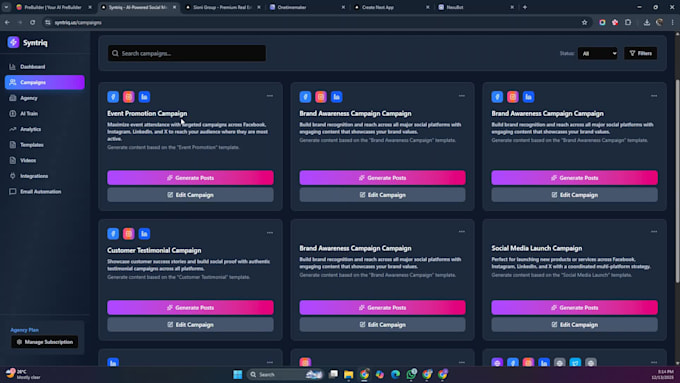This screenshot has width=680, height=383.
Task: Click Generate Posts for Social Media Launch
Action: (574, 308)
